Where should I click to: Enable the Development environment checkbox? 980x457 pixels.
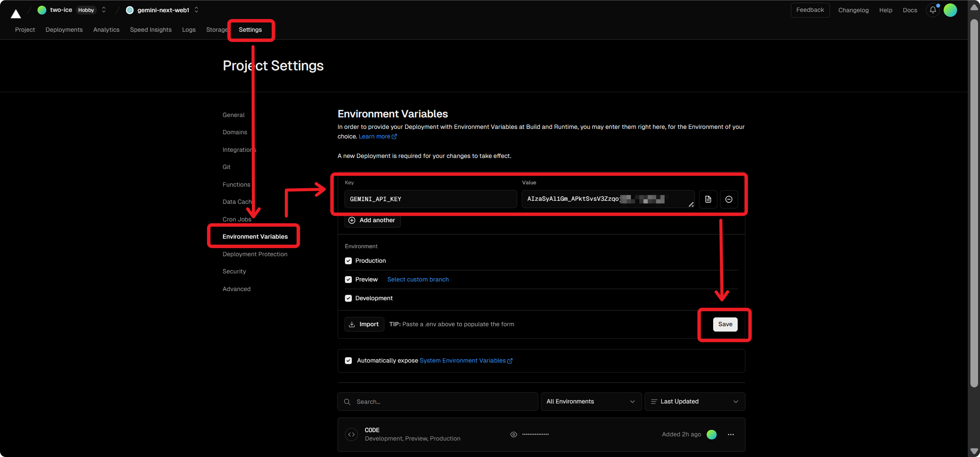[348, 298]
